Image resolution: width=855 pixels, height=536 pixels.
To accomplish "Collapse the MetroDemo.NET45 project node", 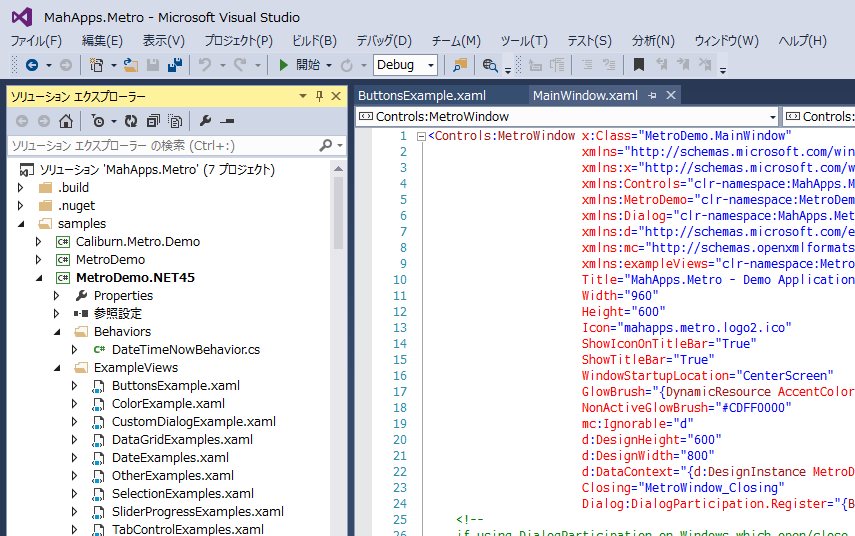I will point(39,278).
